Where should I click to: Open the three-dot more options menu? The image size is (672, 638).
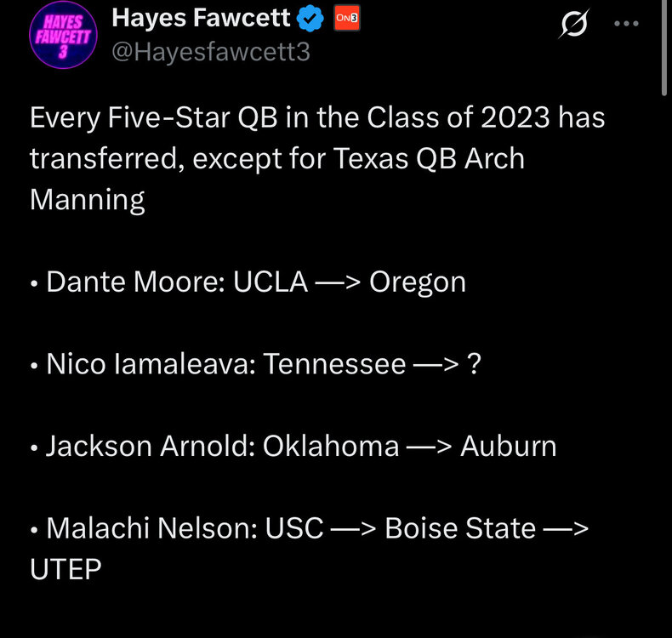click(x=626, y=25)
